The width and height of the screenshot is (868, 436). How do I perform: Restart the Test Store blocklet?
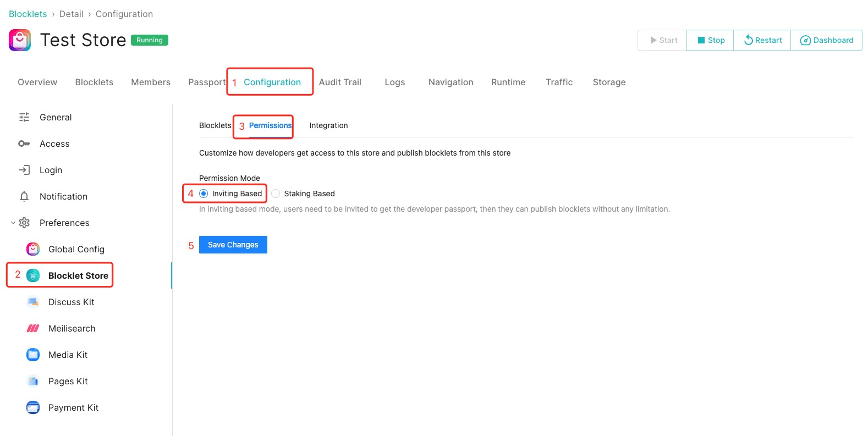pos(762,40)
